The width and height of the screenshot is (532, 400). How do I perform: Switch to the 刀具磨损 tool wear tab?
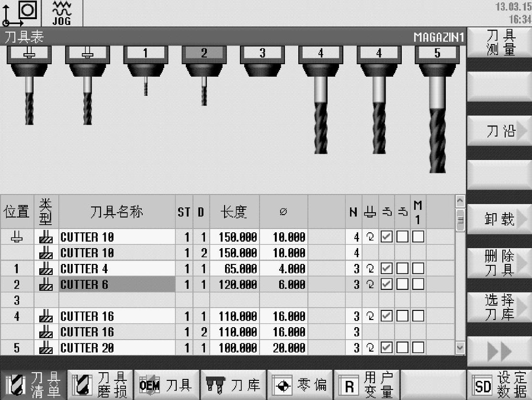(100, 385)
